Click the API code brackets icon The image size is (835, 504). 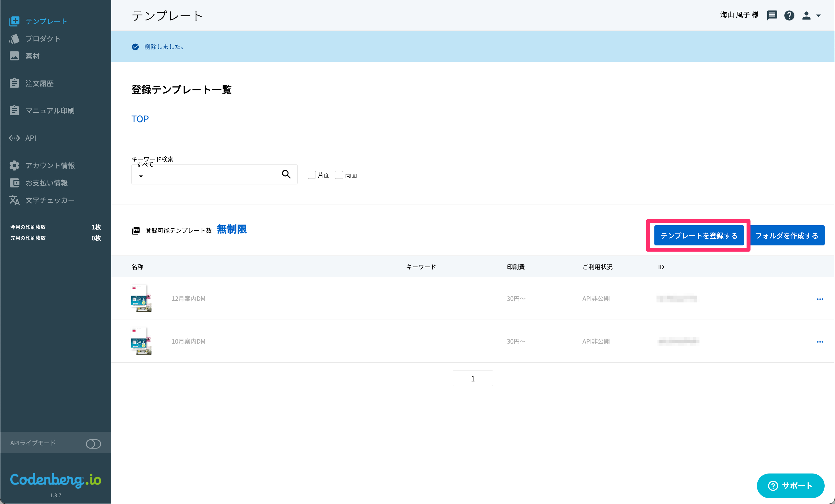pyautogui.click(x=14, y=138)
